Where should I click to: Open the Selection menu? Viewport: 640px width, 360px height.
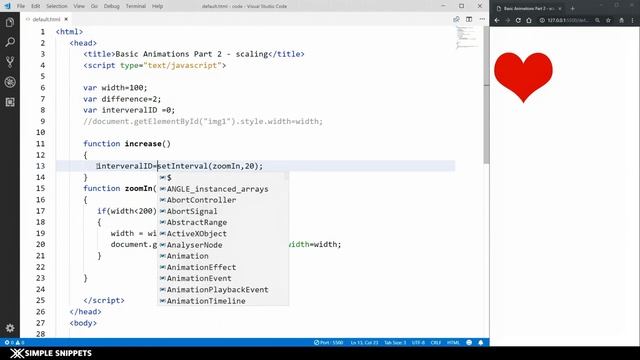pyautogui.click(x=56, y=6)
